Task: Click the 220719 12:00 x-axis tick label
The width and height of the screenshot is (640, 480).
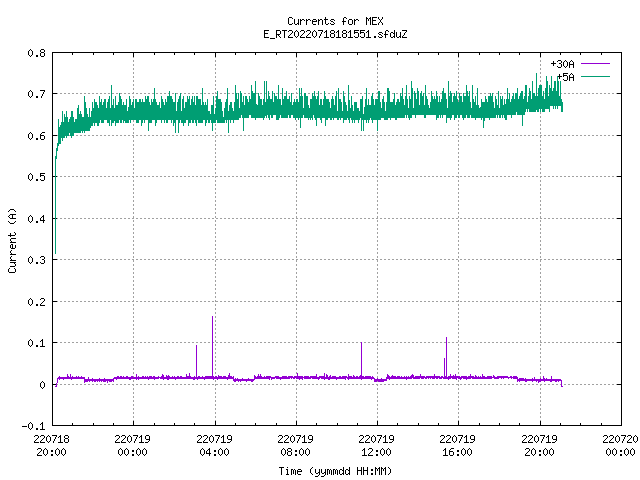Action: pyautogui.click(x=376, y=446)
